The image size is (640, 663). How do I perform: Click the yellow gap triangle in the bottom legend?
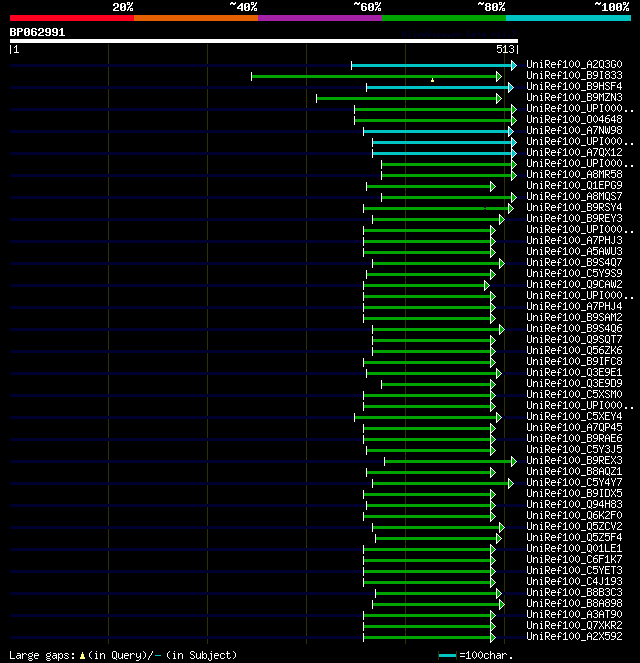[x=82, y=656]
